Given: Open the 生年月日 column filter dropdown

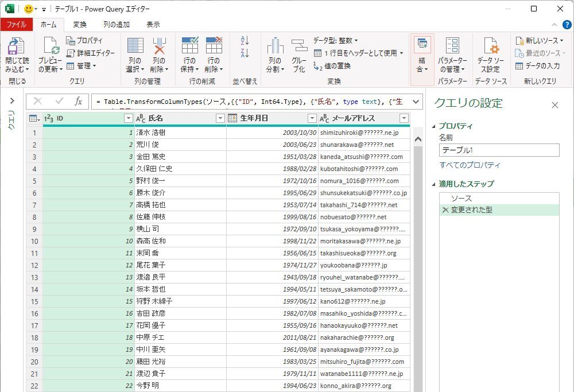Looking at the screenshot, I should click(x=312, y=118).
